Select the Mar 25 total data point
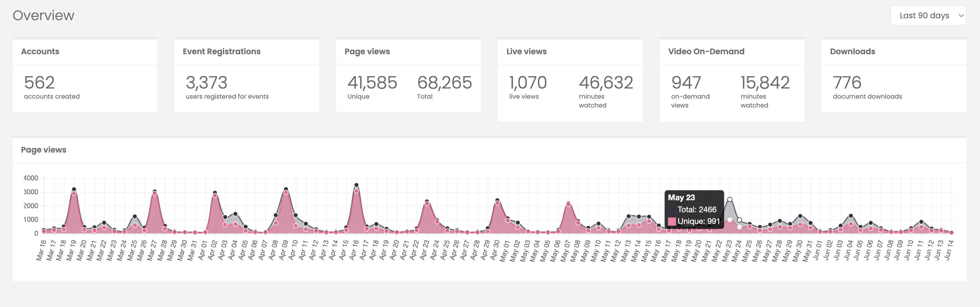 [134, 217]
